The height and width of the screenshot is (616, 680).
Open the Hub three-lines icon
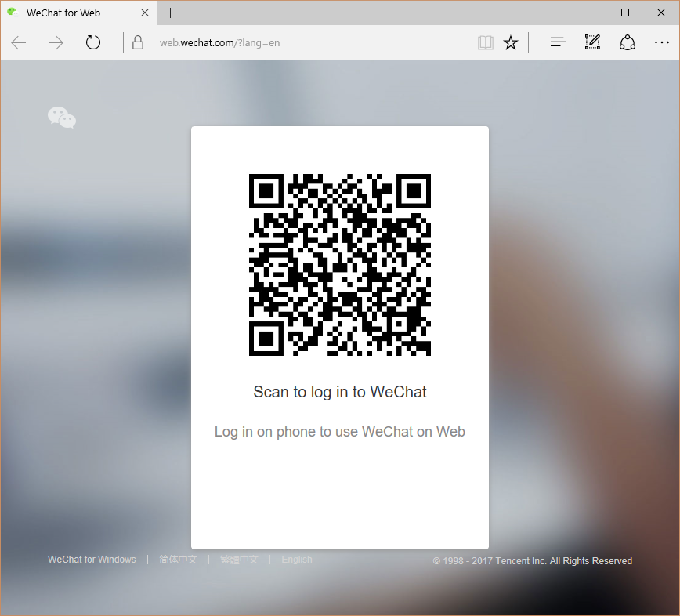pyautogui.click(x=558, y=42)
